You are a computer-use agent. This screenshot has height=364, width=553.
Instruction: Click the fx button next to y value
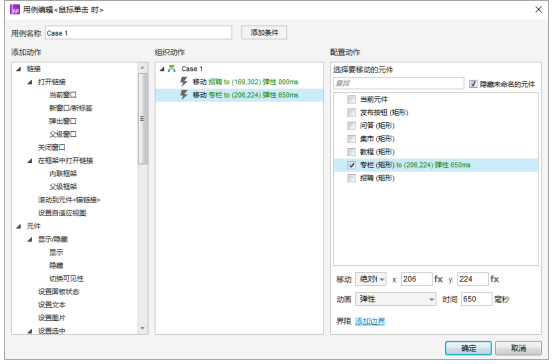point(494,279)
